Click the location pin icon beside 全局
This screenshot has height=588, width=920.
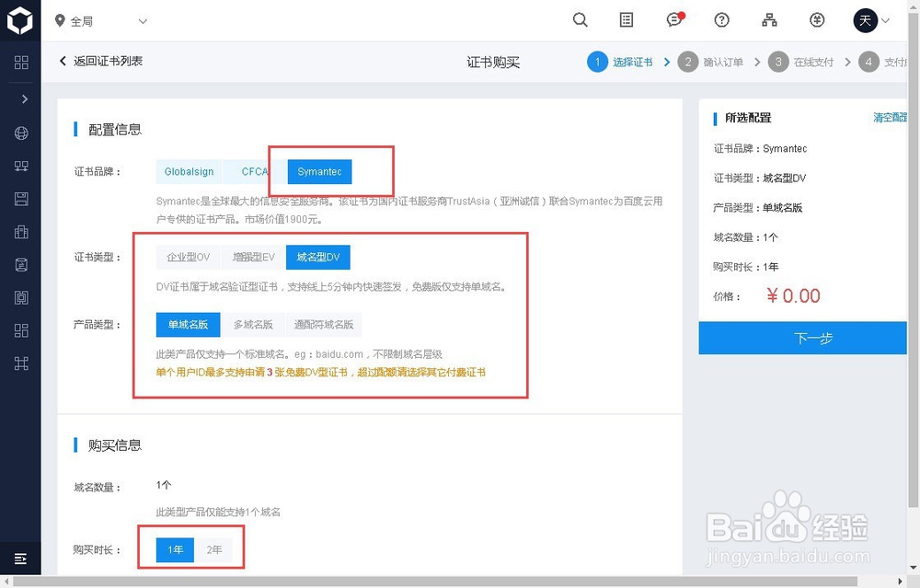click(x=59, y=20)
